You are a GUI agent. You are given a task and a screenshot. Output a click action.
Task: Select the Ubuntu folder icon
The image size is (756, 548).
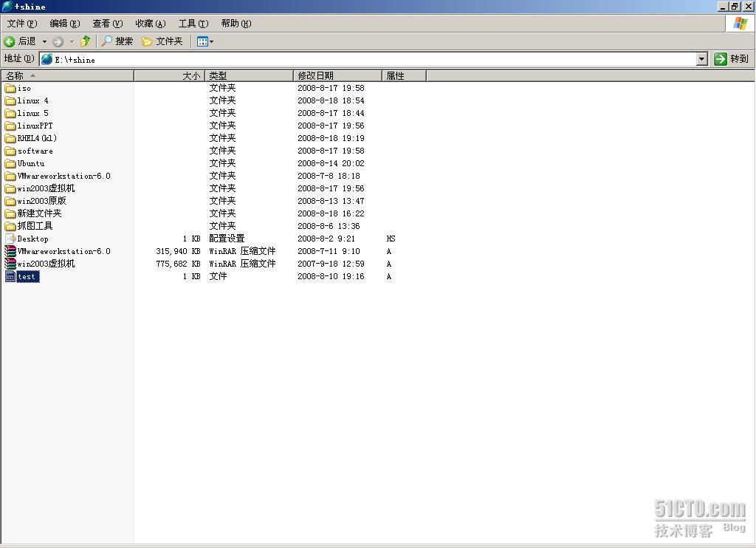[10, 163]
